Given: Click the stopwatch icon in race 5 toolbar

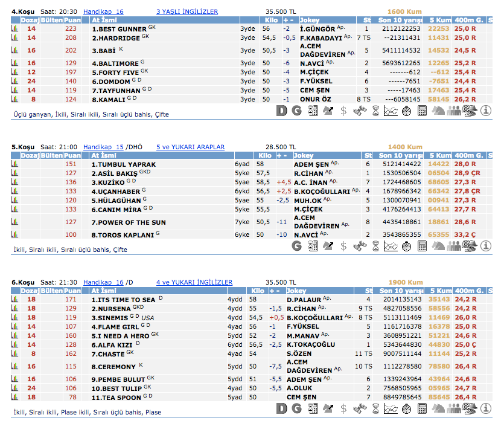Looking at the screenshot, I should [406, 246].
